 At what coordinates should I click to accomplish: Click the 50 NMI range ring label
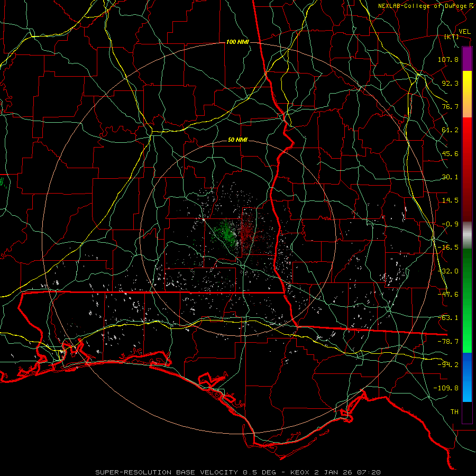pos(237,140)
